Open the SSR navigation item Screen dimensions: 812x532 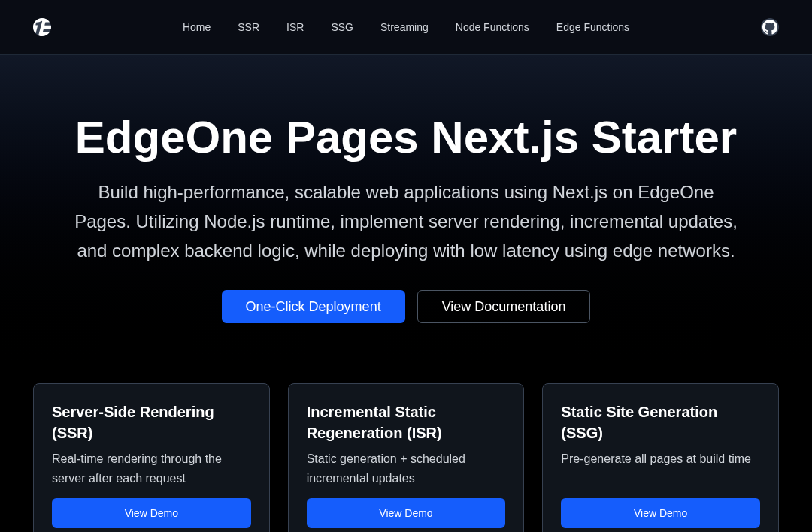[x=249, y=27]
